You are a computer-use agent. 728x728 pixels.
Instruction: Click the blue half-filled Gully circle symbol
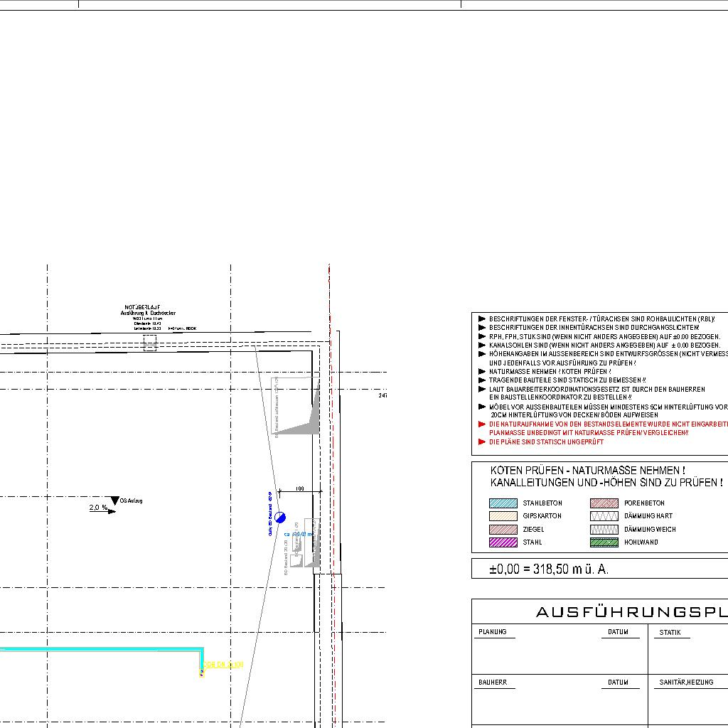280,516
